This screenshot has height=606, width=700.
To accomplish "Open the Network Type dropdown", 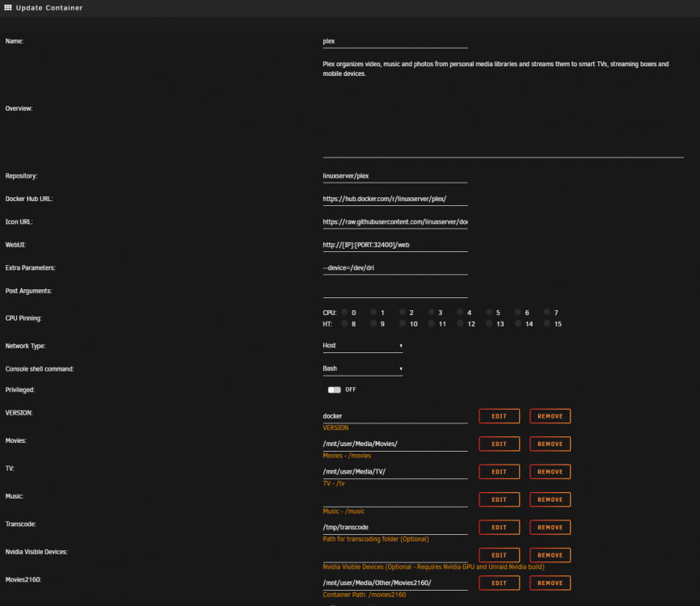I will [362, 346].
